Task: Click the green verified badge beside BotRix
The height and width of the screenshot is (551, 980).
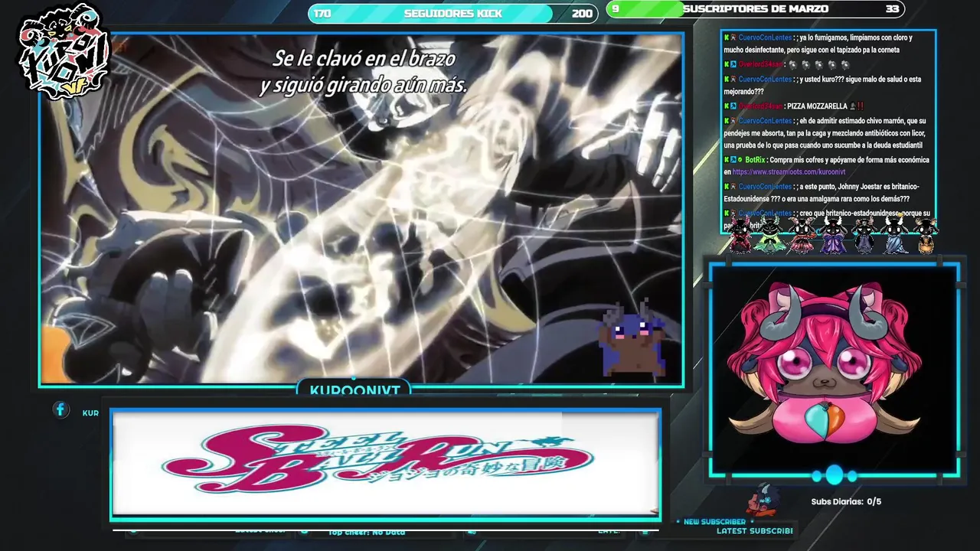Action: click(740, 160)
